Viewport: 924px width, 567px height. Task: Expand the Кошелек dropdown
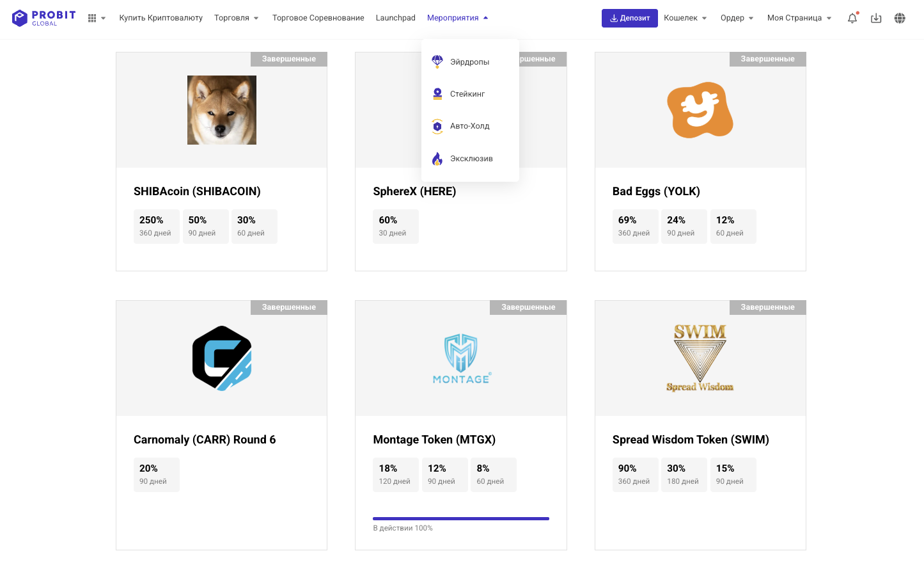click(x=685, y=18)
